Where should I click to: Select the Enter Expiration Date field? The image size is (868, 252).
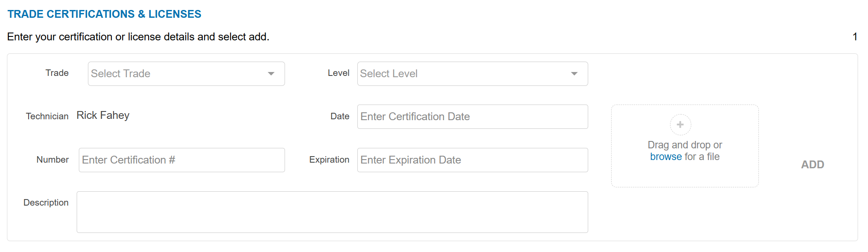472,160
